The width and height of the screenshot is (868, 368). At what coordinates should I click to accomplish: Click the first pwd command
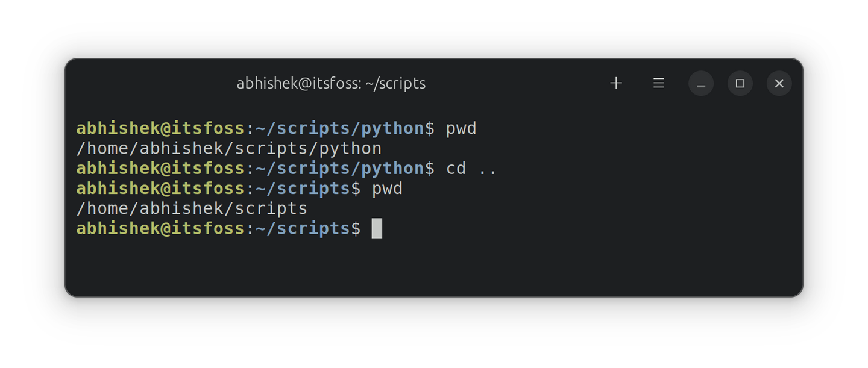coord(461,128)
